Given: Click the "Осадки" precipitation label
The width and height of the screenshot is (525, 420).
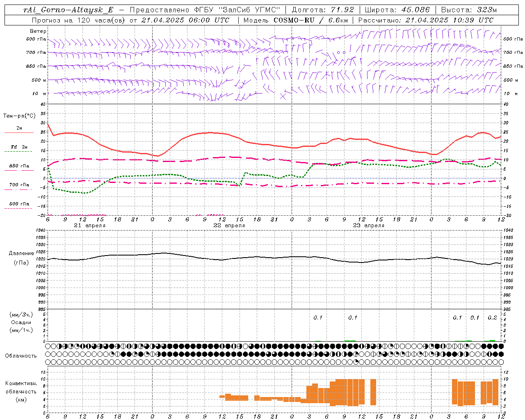Looking at the screenshot, I should pyautogui.click(x=21, y=322).
